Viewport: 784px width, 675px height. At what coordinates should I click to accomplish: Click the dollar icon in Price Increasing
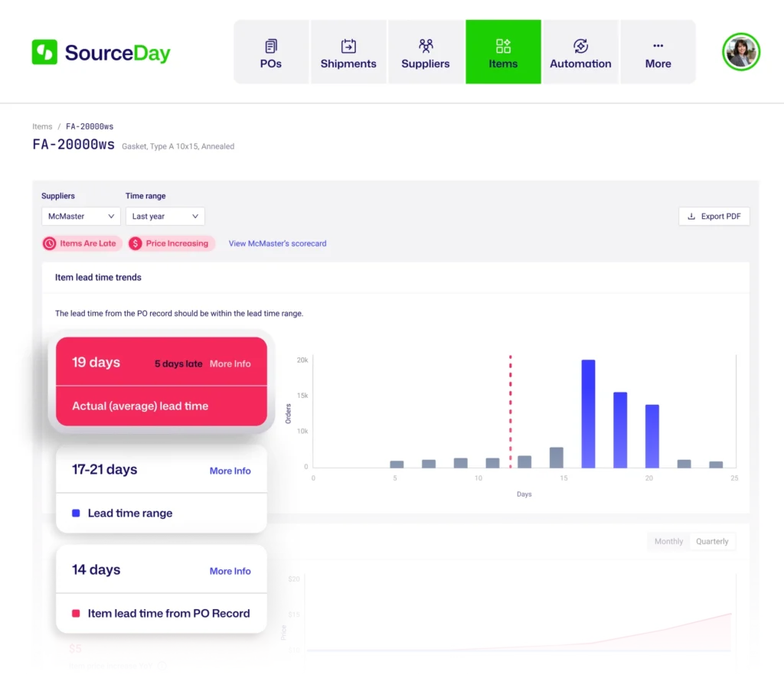tap(135, 243)
